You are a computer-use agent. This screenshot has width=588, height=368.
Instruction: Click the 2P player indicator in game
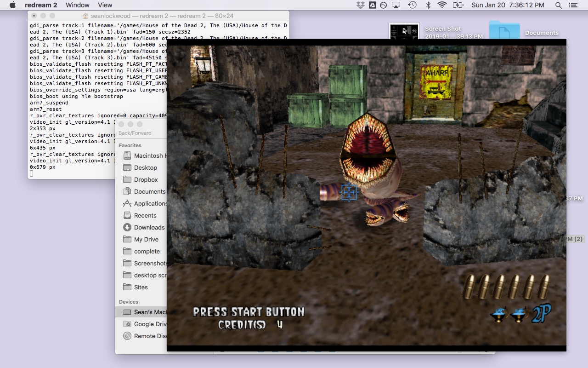541,314
